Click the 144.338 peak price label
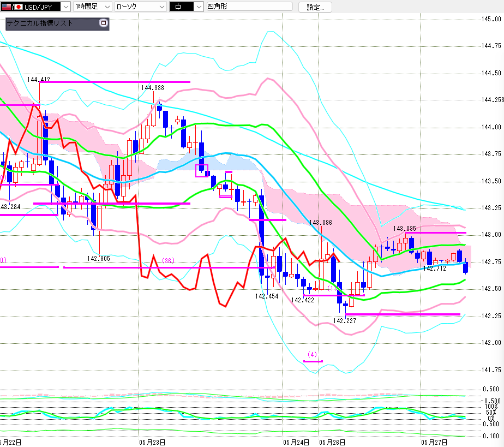The height and width of the screenshot is (447, 504). [152, 87]
